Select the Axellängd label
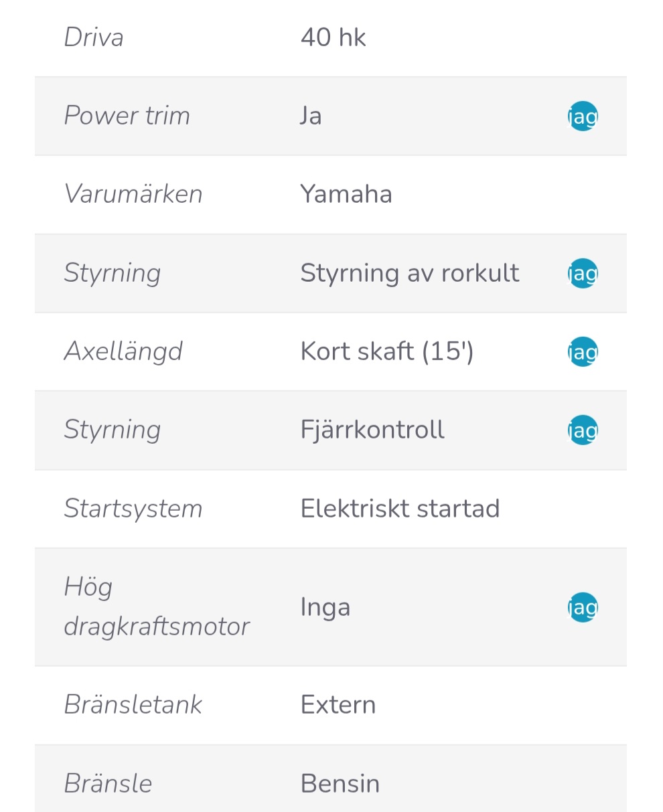The width and height of the screenshot is (663, 812). 123,351
